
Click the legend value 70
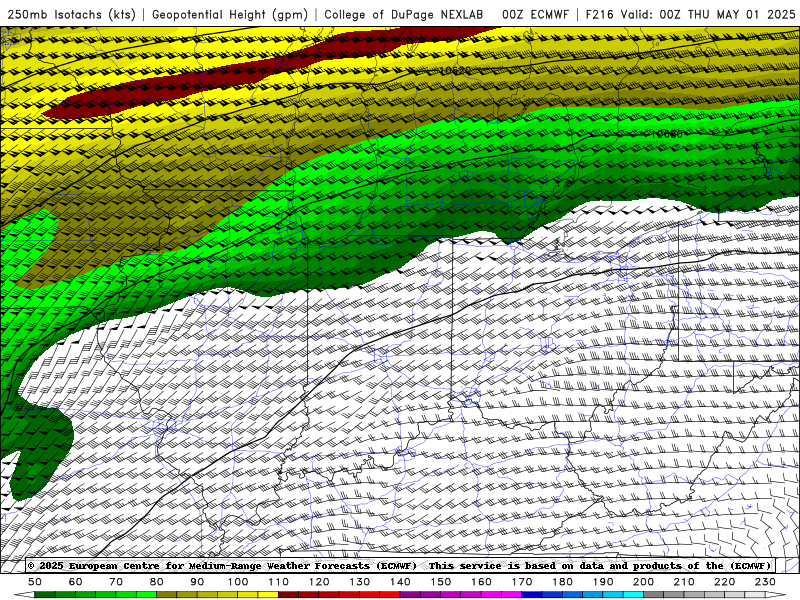(x=116, y=582)
